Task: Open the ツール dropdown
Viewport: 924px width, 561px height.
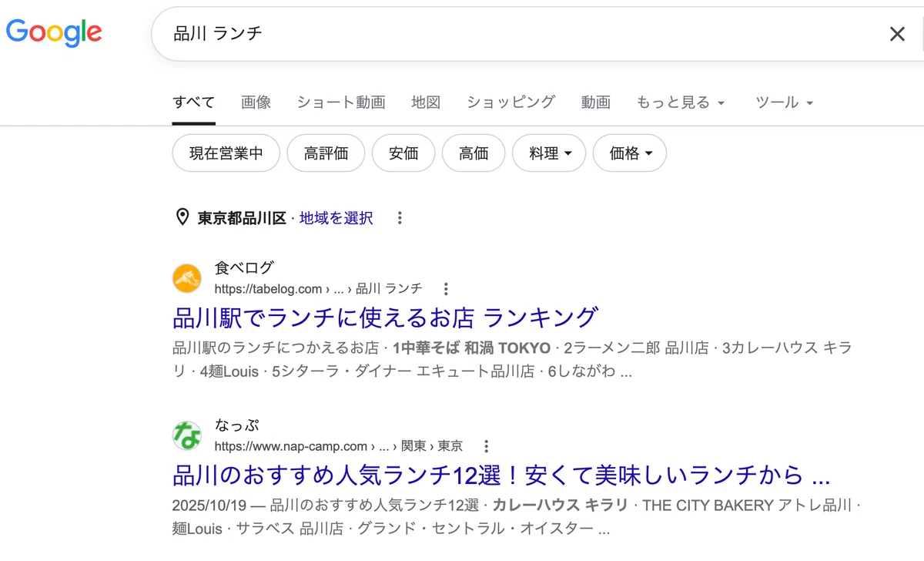Action: [785, 102]
